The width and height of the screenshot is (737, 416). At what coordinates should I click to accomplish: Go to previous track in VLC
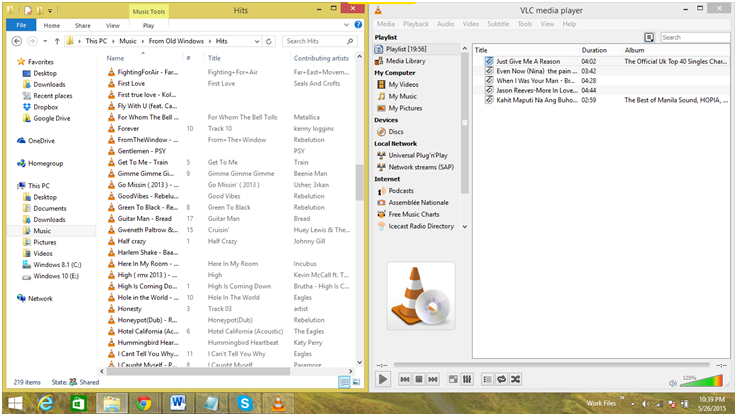click(x=405, y=379)
